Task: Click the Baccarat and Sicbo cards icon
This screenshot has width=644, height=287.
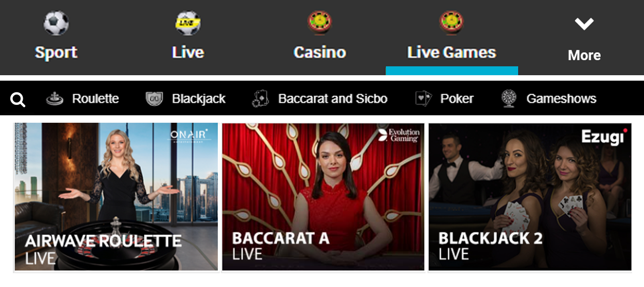Action: 260,99
